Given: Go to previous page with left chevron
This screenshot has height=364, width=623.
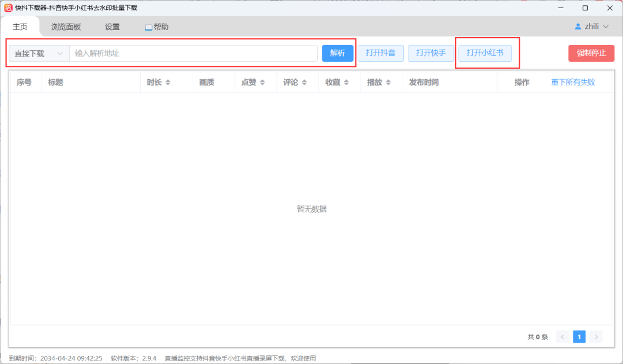Looking at the screenshot, I should [562, 337].
